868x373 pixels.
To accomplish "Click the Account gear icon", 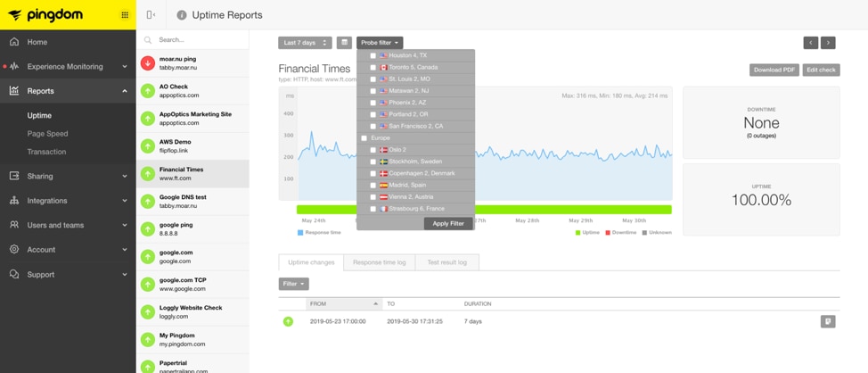I will (x=14, y=249).
